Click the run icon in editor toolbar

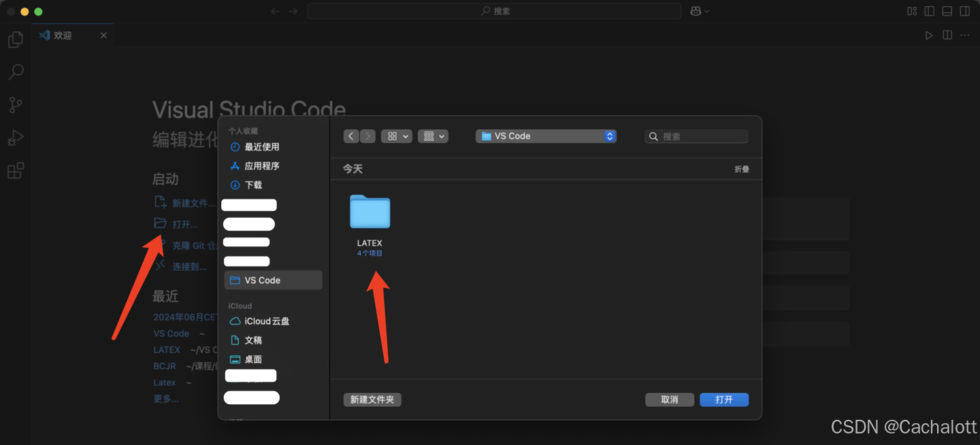click(929, 35)
